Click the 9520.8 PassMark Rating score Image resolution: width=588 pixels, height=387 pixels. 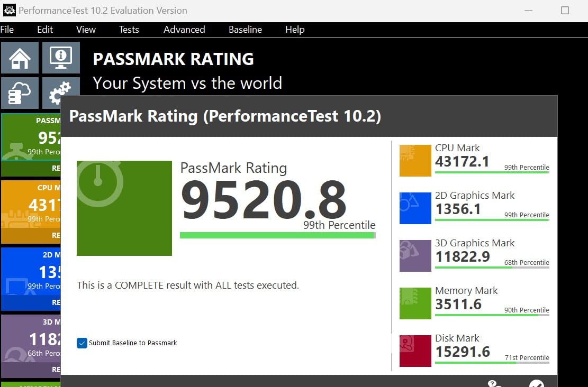pos(263,200)
